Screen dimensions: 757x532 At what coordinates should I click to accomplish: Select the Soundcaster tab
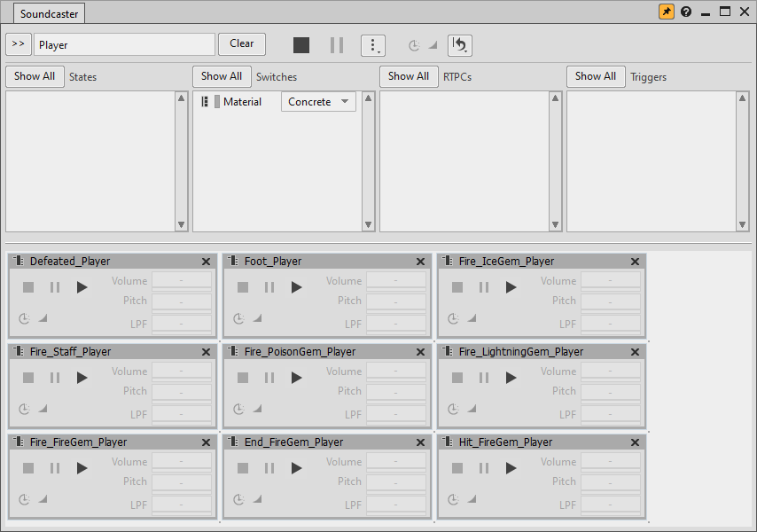pyautogui.click(x=48, y=14)
